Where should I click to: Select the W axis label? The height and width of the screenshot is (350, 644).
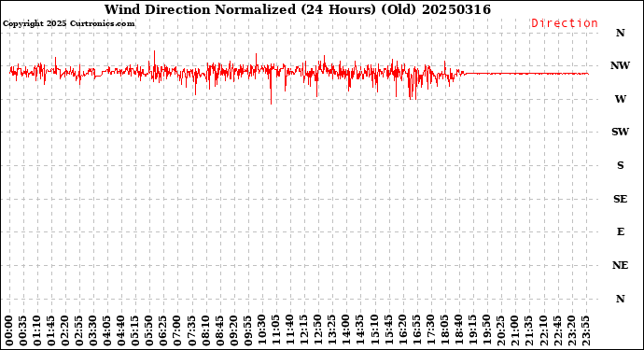click(620, 99)
